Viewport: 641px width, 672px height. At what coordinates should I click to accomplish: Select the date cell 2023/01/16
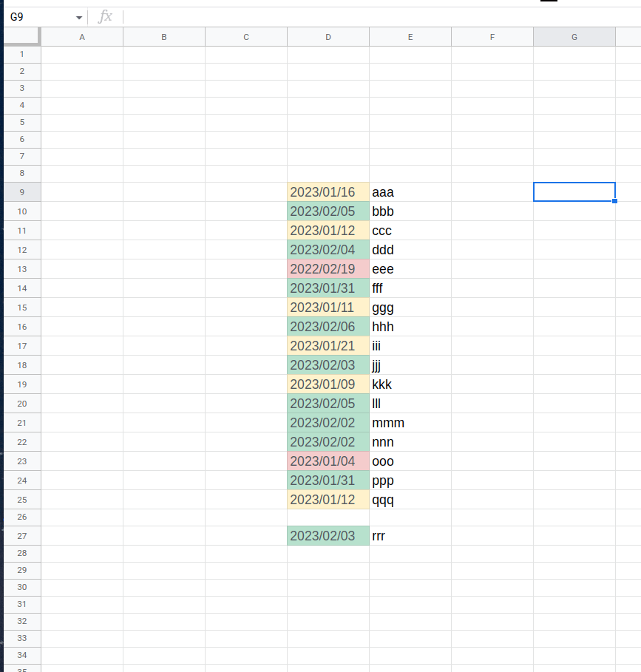click(328, 191)
